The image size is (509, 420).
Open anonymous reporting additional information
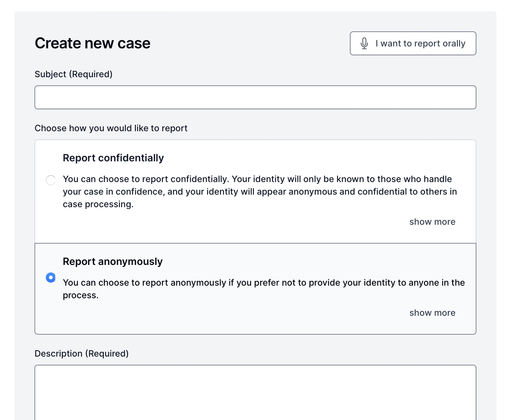pyautogui.click(x=432, y=313)
